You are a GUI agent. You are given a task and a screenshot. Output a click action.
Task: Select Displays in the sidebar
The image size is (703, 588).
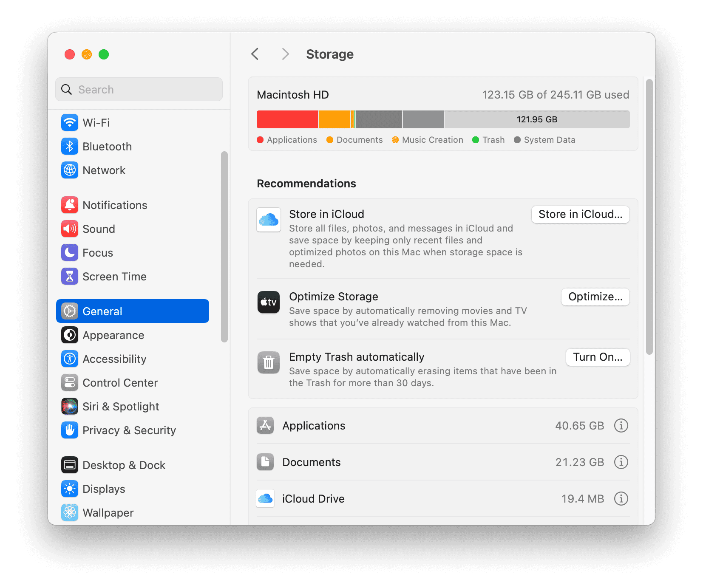click(x=133, y=489)
